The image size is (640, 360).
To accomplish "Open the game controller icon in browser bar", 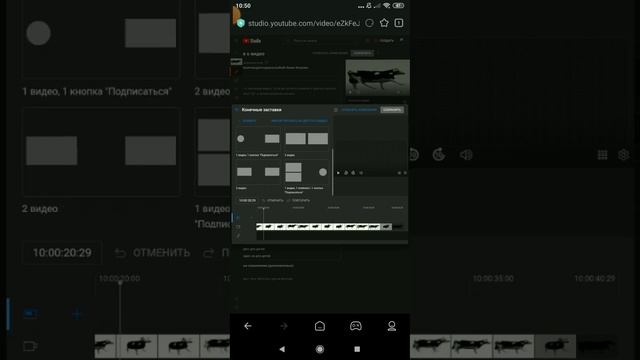I will coord(356,326).
